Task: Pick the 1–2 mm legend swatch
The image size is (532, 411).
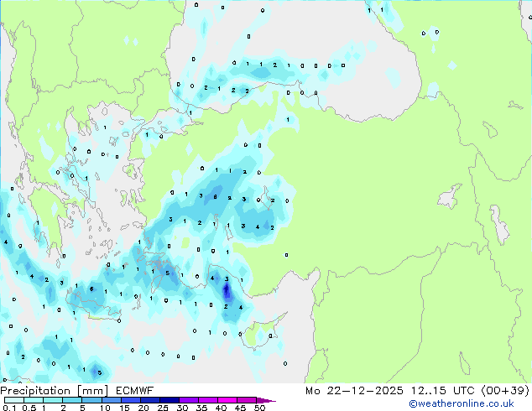Action: tap(53, 400)
